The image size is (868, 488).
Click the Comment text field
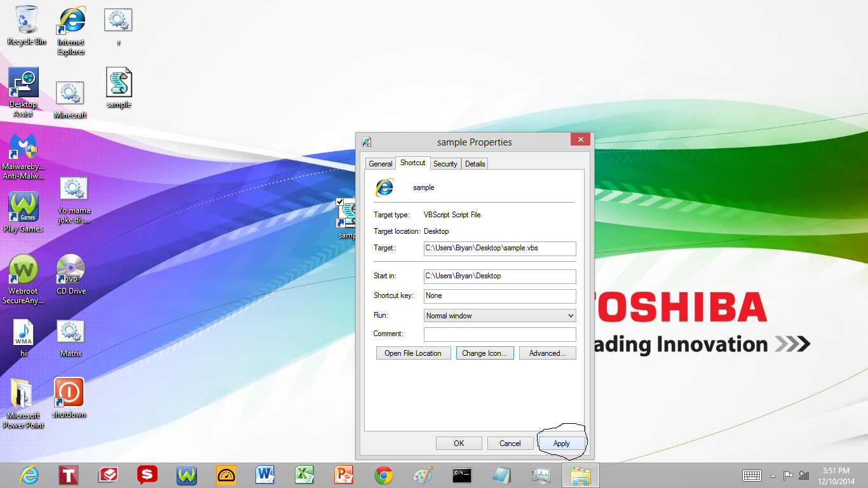coord(500,334)
